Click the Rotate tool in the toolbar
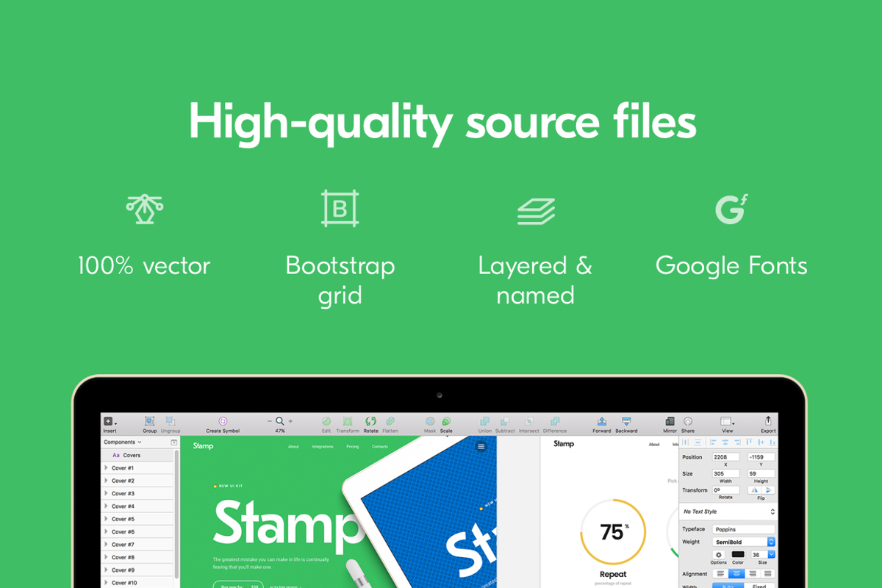This screenshot has width=882, height=588. 370,421
